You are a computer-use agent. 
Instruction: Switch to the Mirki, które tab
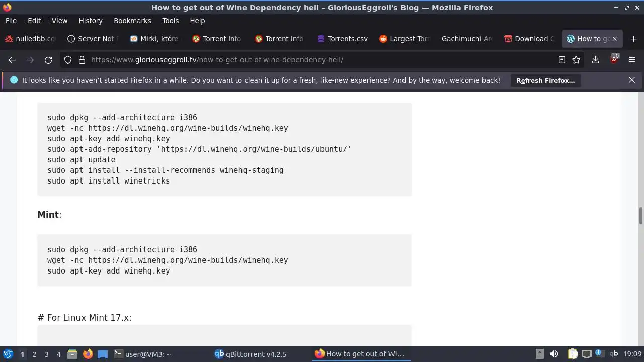coord(154,39)
